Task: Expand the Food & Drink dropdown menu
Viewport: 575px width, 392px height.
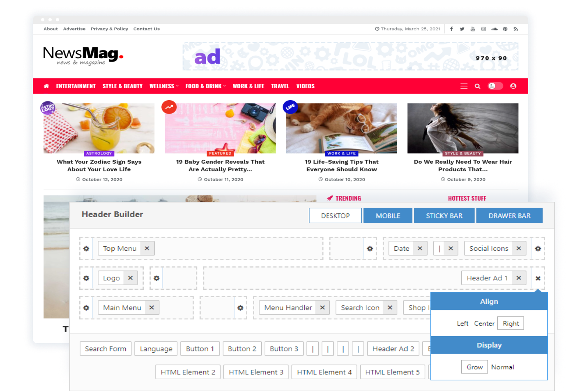Action: (x=205, y=86)
